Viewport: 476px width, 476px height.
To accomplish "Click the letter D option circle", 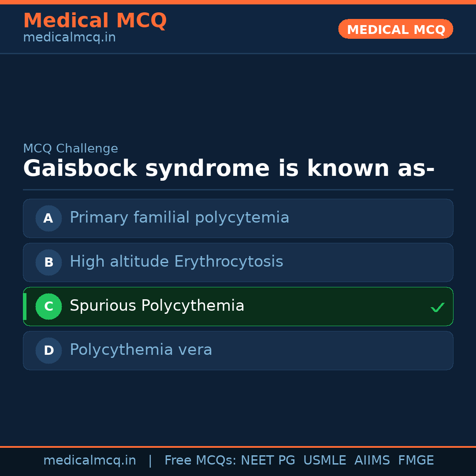I will click(x=48, y=350).
